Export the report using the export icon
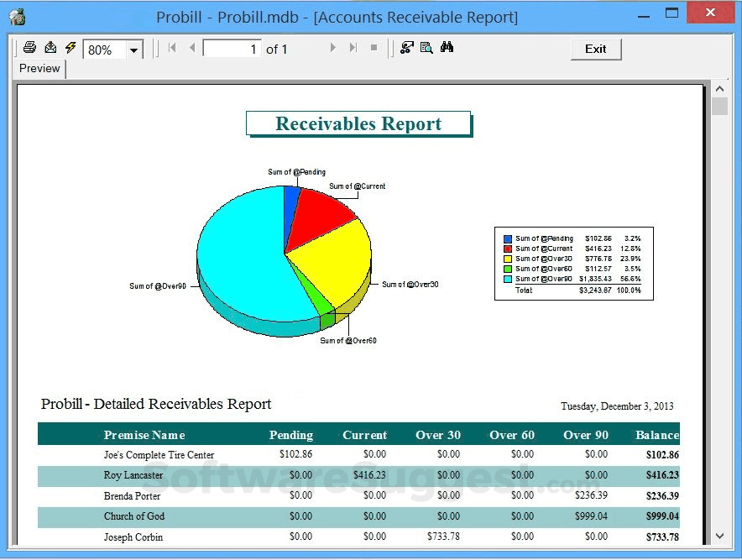The height and width of the screenshot is (560, 742). [50, 48]
